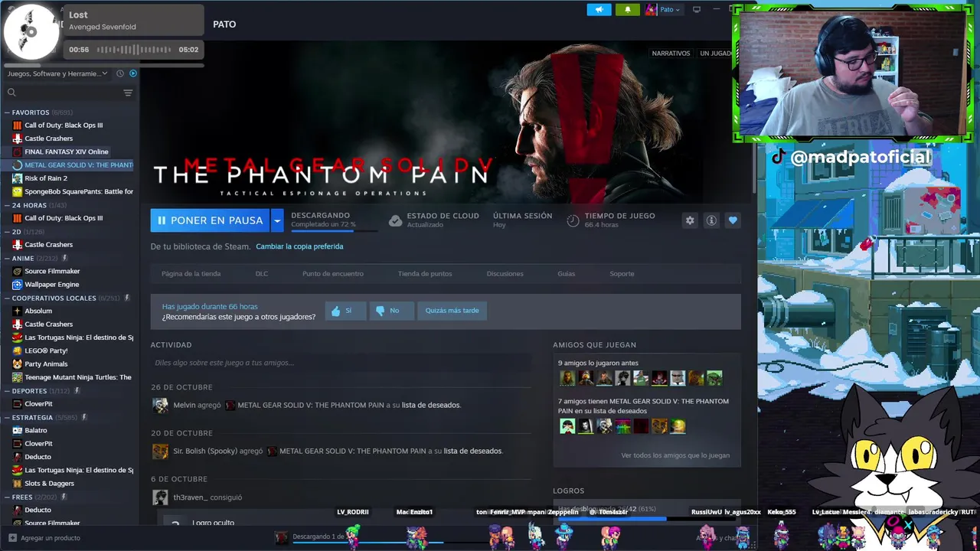This screenshot has height=551, width=980.
Task: Click the activity text field Diles algo
Action: coord(341,363)
